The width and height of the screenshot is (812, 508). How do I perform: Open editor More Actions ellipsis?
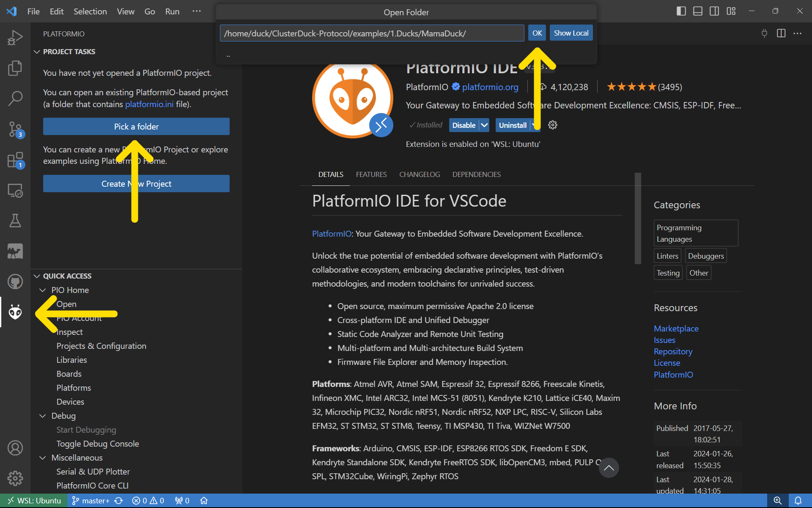[x=798, y=33]
